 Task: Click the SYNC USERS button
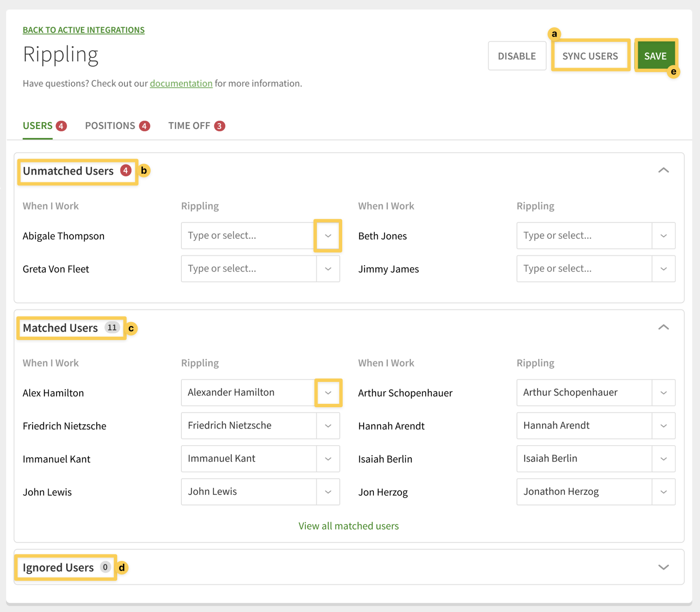(590, 55)
